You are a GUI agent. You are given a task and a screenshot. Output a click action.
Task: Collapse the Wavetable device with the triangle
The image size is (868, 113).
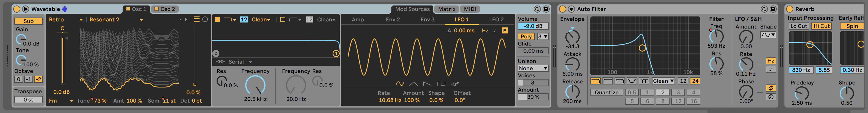point(25,9)
